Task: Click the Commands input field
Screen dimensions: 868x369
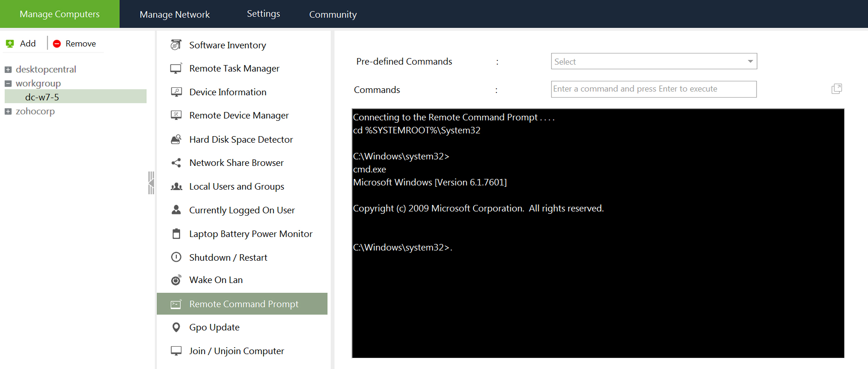Action: (653, 89)
